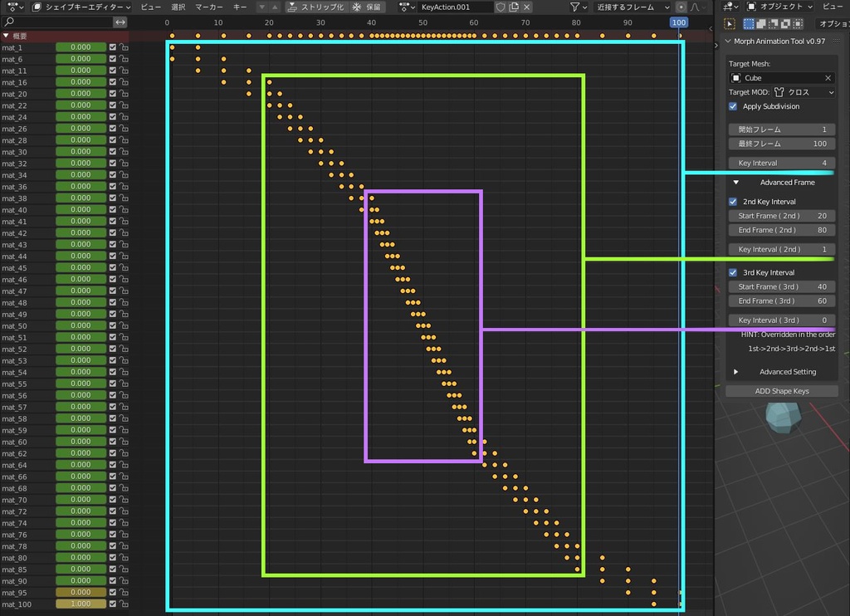Click the mat_1 value slider showing 0.000
Viewport: 850px width, 616px height.
point(80,47)
